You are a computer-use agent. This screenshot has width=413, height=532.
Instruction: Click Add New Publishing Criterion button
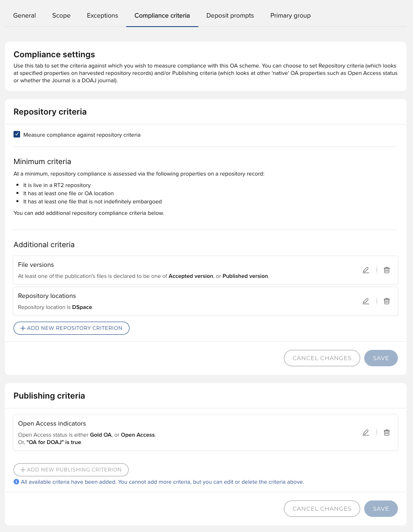71,470
